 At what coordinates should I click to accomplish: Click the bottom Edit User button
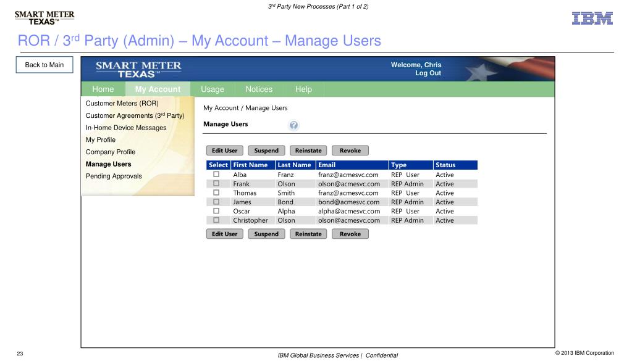224,234
